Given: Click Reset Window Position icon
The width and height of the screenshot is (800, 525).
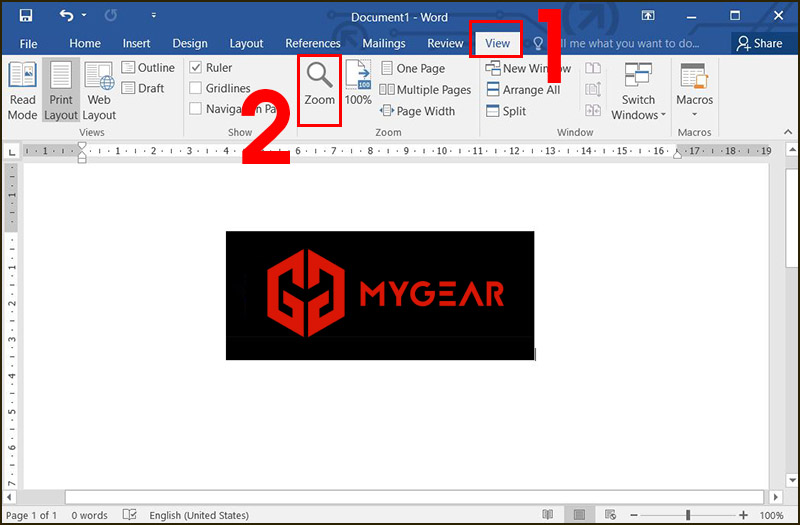Looking at the screenshot, I should 593,110.
